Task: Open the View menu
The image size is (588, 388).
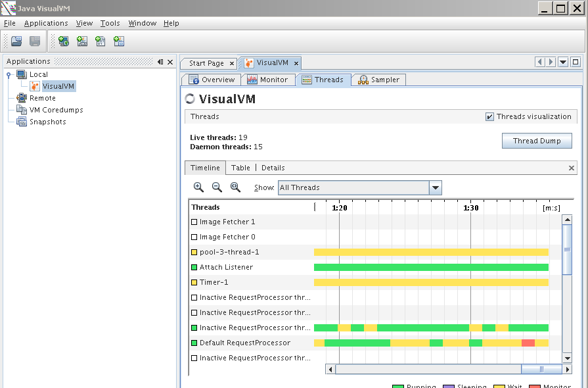Action: point(84,23)
